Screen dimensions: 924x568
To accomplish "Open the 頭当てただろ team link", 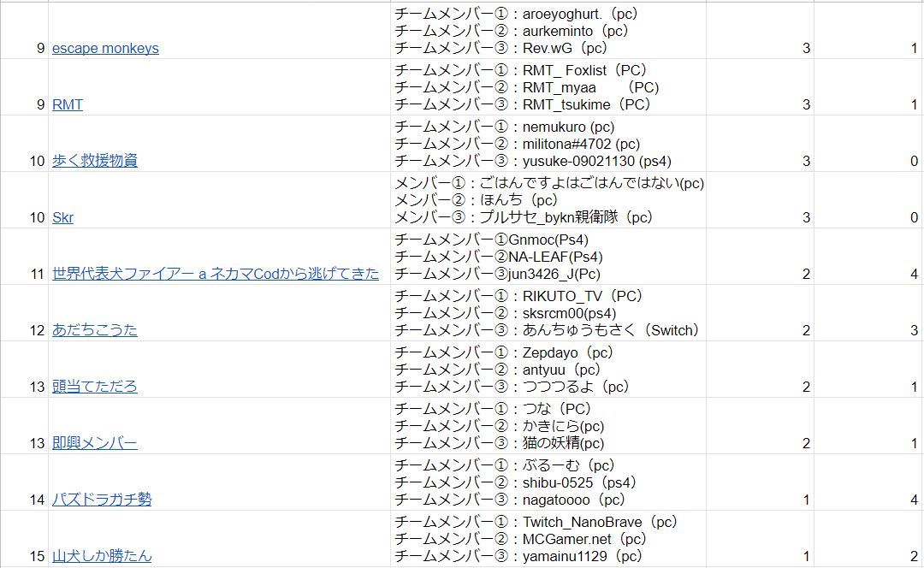I will coord(95,387).
